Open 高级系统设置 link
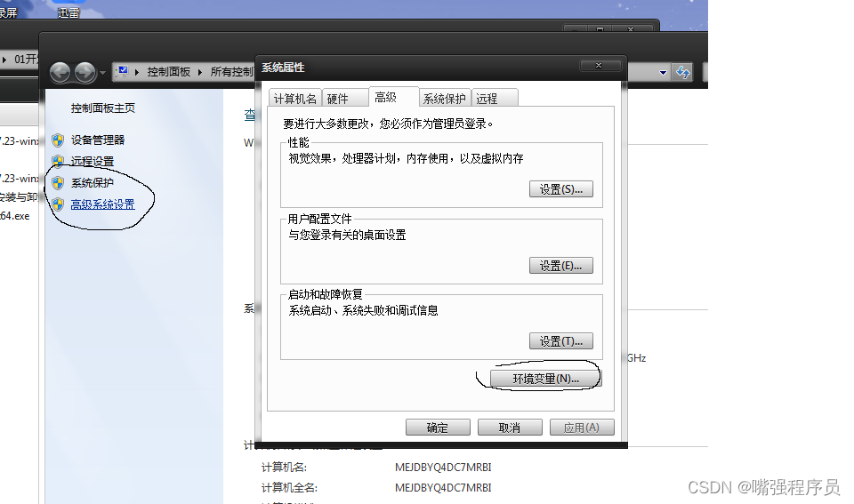Viewport: 854px width, 504px height. point(102,204)
